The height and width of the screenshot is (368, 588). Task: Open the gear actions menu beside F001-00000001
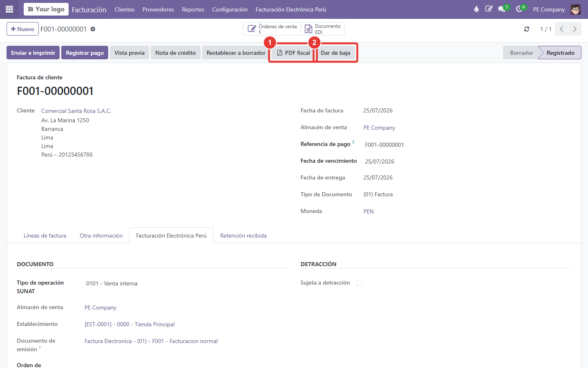click(x=93, y=29)
